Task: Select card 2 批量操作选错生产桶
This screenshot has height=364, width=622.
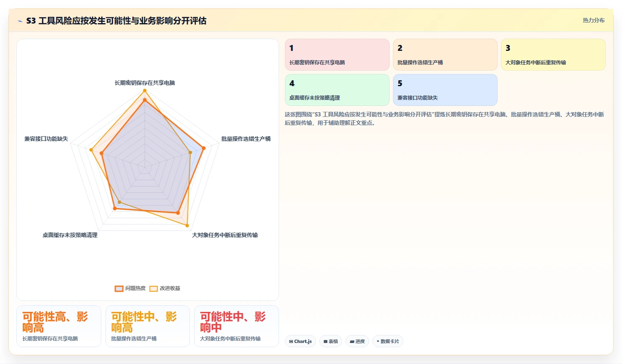Action: click(445, 55)
